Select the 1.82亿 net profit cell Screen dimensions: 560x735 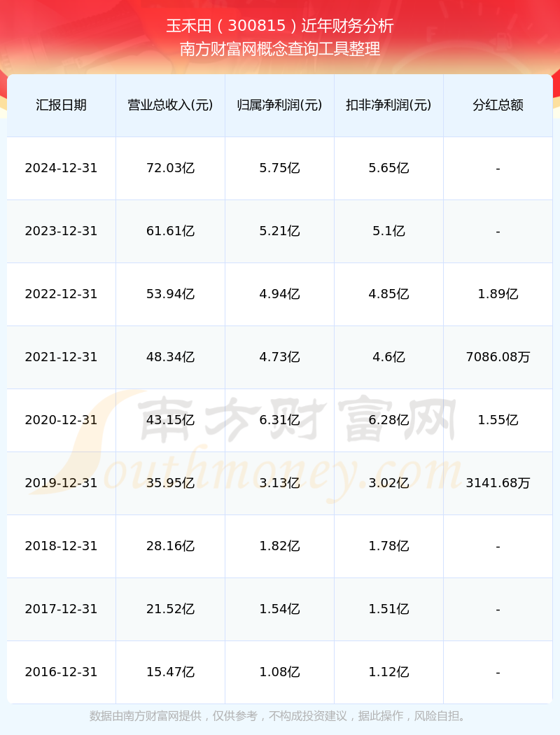point(280,547)
